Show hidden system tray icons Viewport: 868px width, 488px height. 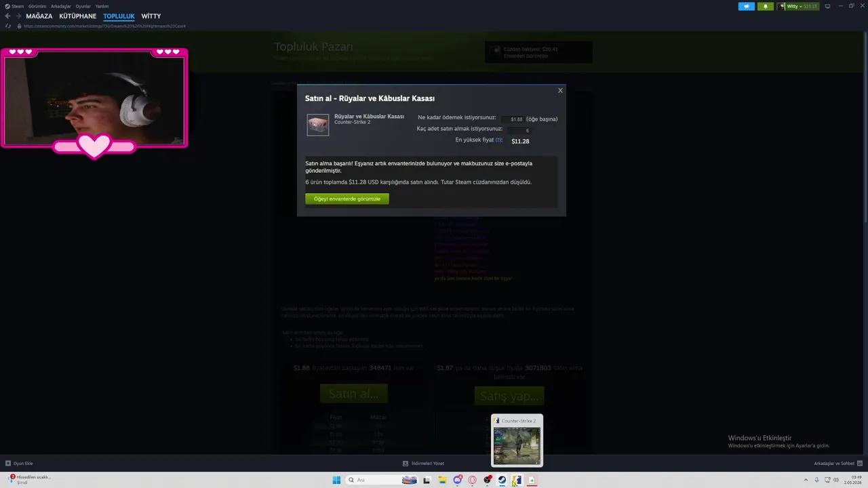tap(806, 480)
